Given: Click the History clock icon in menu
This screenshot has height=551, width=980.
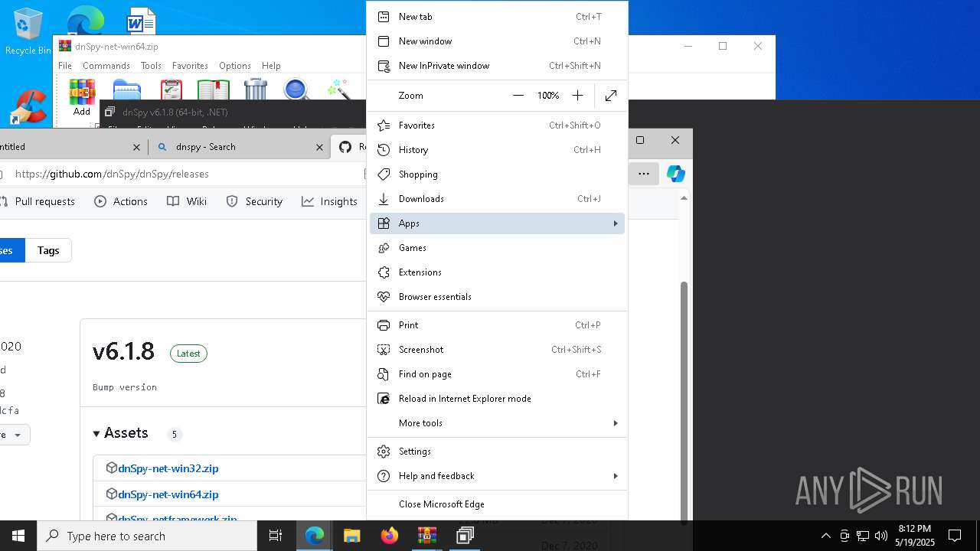Looking at the screenshot, I should point(384,150).
